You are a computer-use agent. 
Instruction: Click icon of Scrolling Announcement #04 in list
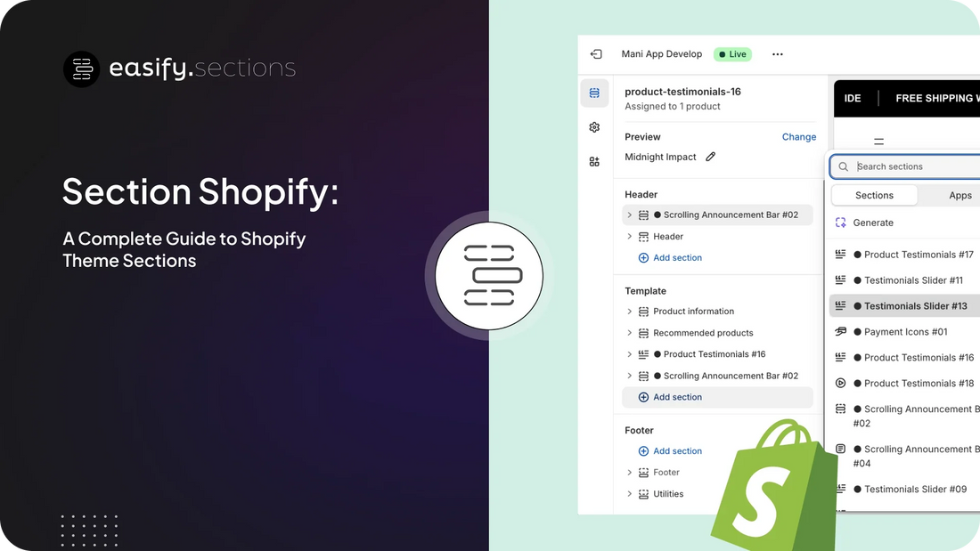[x=841, y=449]
